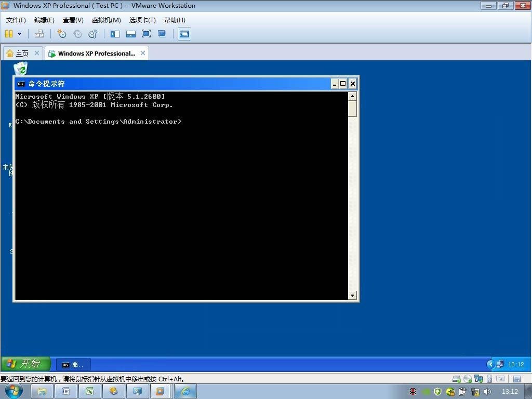Click the Show Desktop strip on the host taskbar

click(529, 392)
